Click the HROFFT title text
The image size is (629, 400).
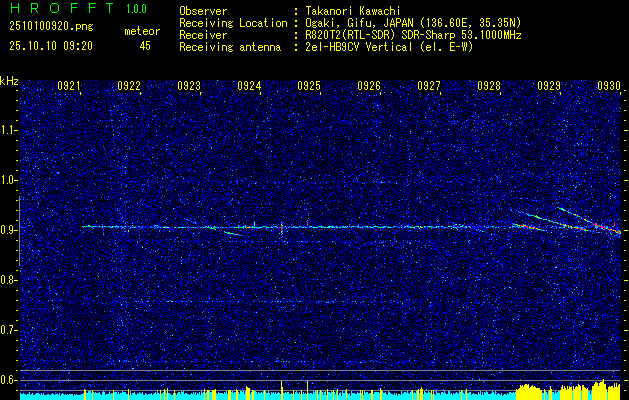pyautogui.click(x=62, y=8)
